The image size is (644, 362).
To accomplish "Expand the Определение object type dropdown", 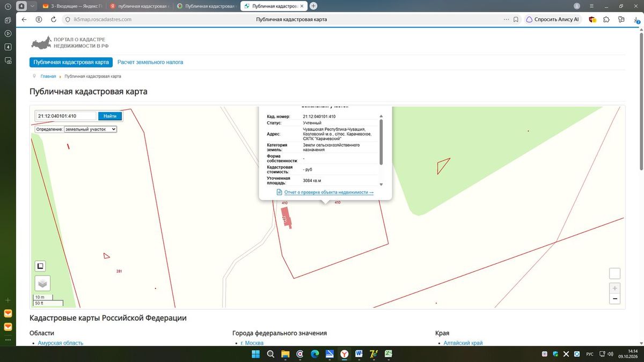I will pyautogui.click(x=90, y=129).
